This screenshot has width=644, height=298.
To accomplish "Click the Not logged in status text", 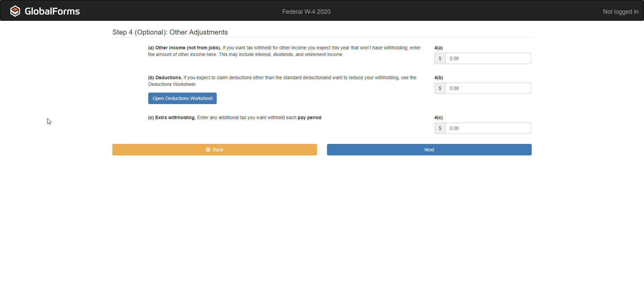I will (621, 12).
